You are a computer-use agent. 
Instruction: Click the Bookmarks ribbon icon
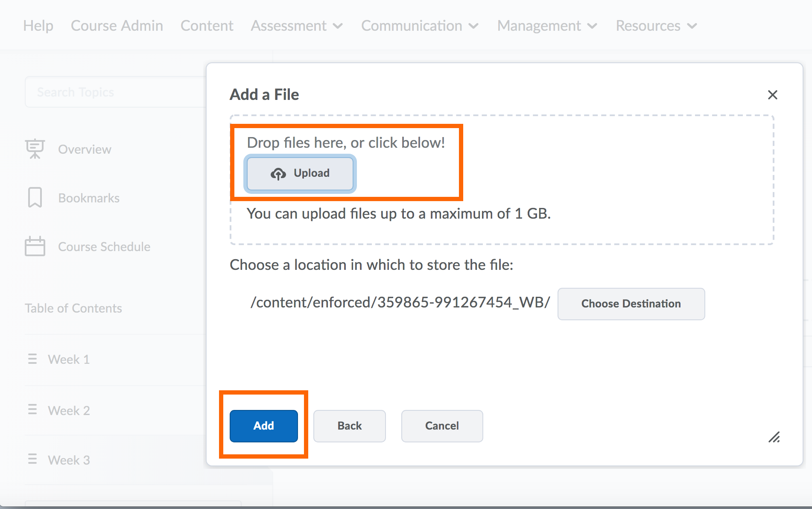tap(35, 198)
